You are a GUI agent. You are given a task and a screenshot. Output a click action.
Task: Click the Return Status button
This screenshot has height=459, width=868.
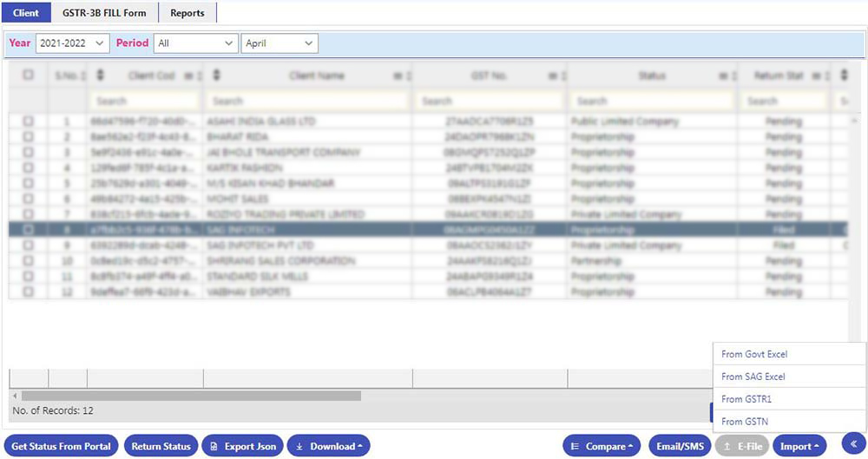click(161, 446)
